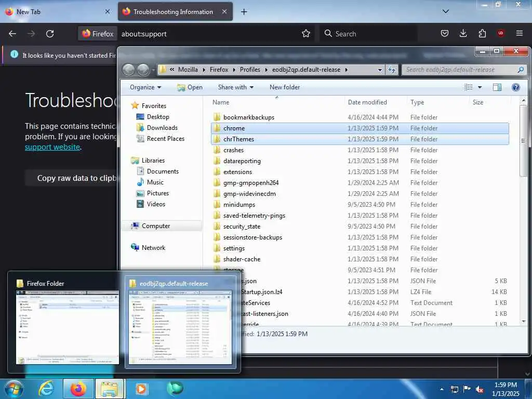
Task: Open the Share with dropdown
Action: coord(236,87)
